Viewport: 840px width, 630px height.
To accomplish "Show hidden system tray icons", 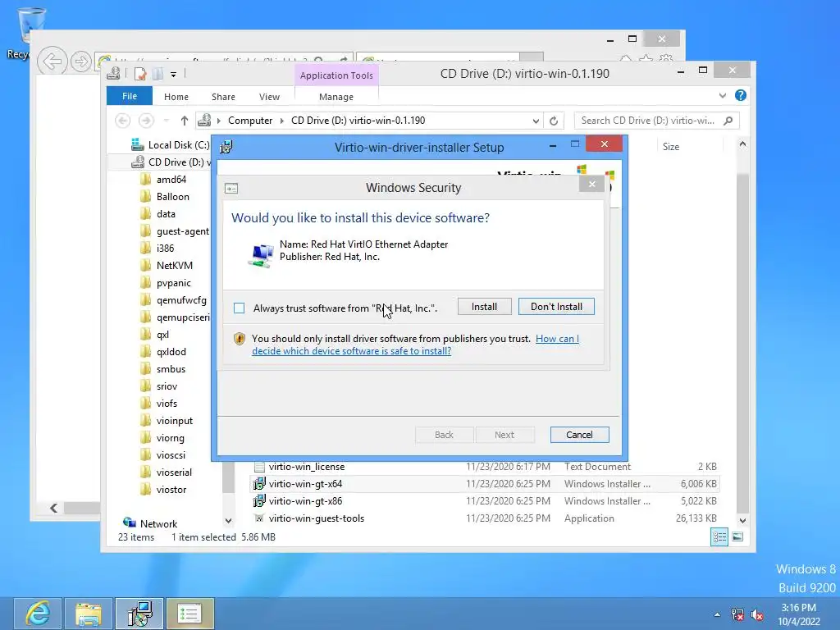I will pyautogui.click(x=717, y=614).
